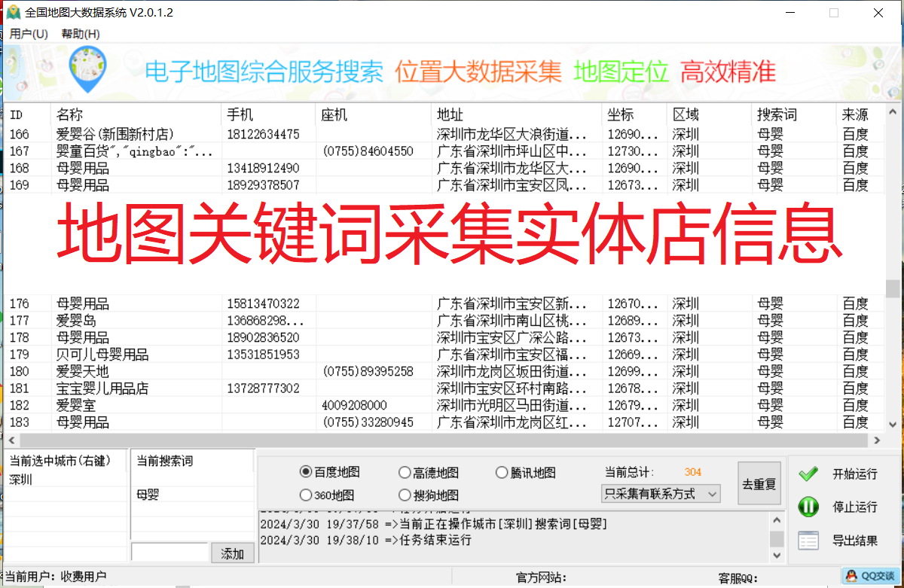Click the table vertical scrollbar thumb
904x588 pixels.
(x=892, y=289)
